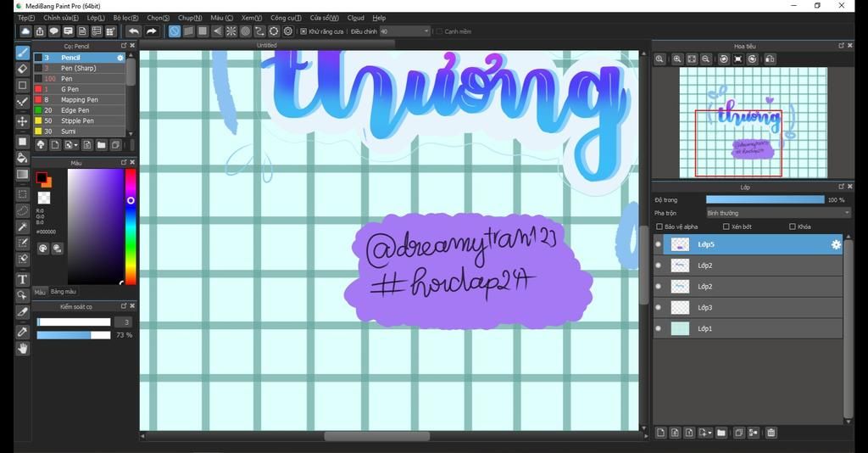Image resolution: width=868 pixels, height=453 pixels.
Task: Click the Redo arrow
Action: [x=151, y=31]
